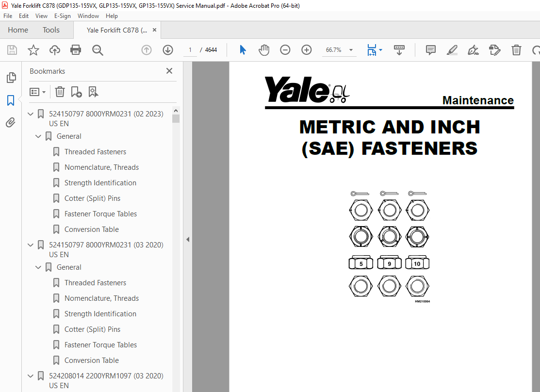Go to previous page arrow

pos(147,50)
